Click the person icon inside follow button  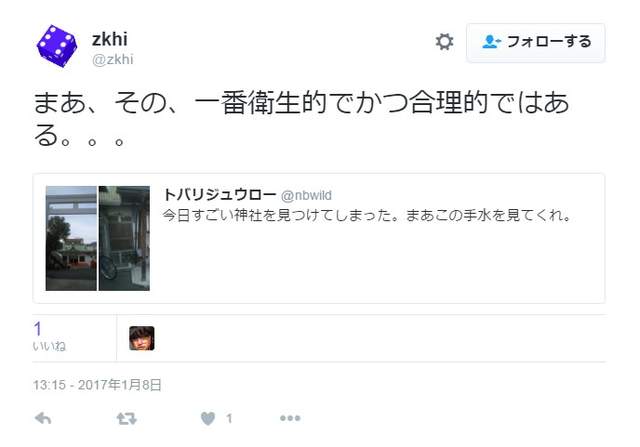(x=491, y=42)
